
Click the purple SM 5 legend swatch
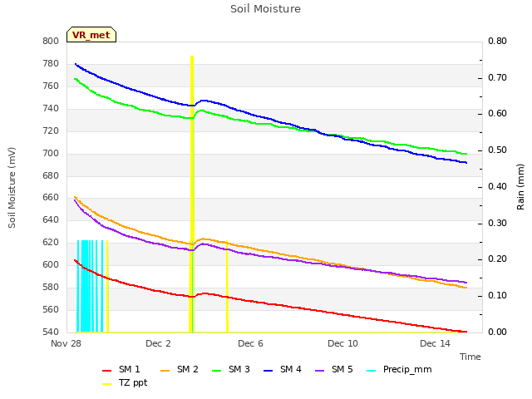pyautogui.click(x=320, y=371)
